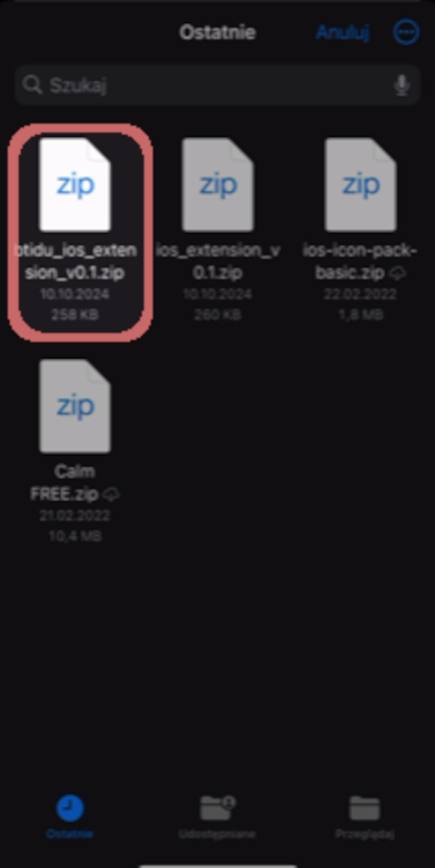435x868 pixels.
Task: Select the highlighted otidu_ios_extension_v0.1.zip file icon
Action: pos(75,184)
